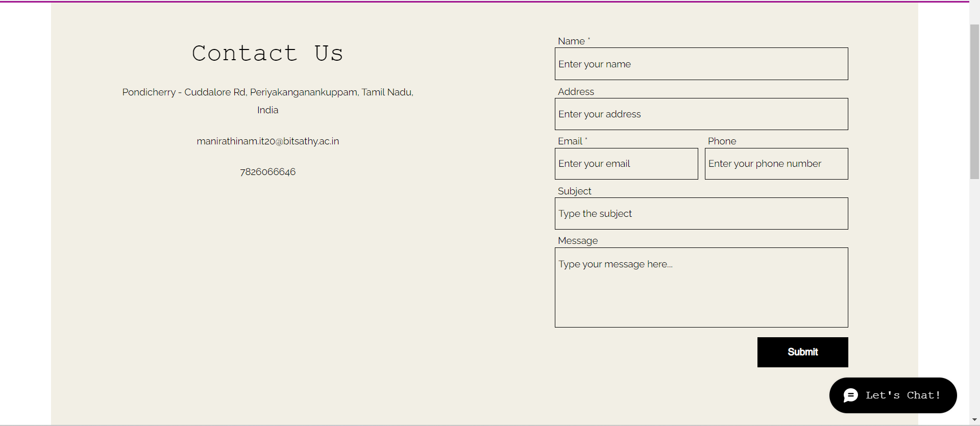Focus the Subject input field
The height and width of the screenshot is (426, 980).
tap(701, 213)
